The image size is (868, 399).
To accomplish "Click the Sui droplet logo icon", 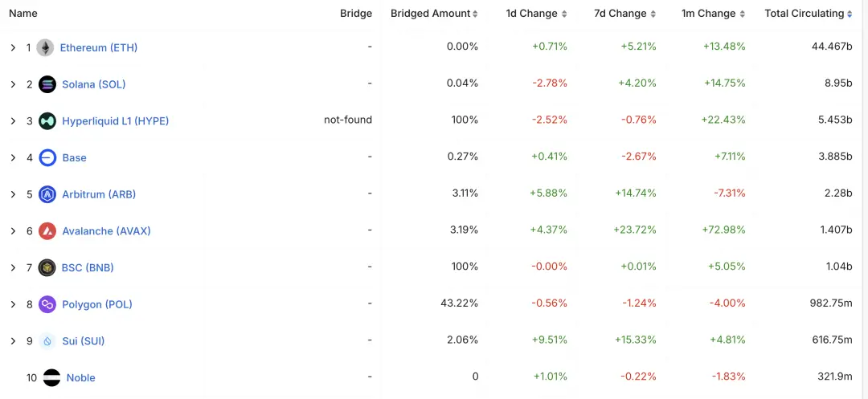I will click(47, 341).
